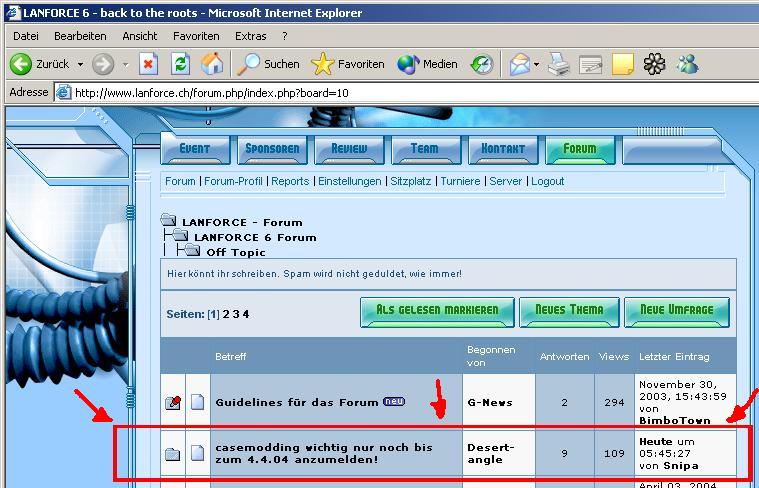Go to the browser Home icon
Screen dimensions: 759x488
point(212,64)
